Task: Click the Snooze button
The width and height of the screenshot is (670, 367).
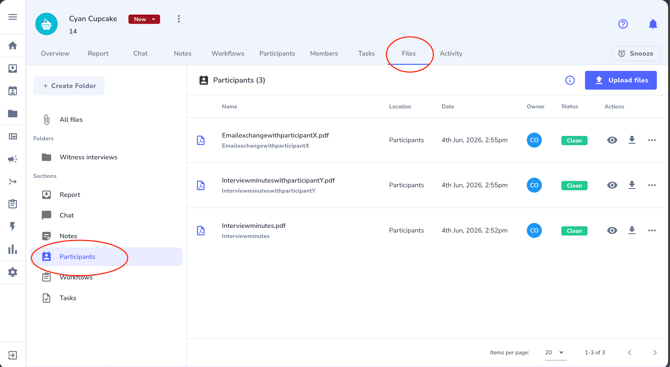Action: point(636,53)
